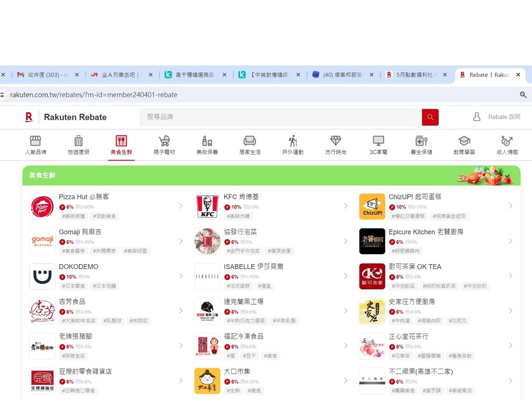The width and height of the screenshot is (532, 402).
Task: Open the 史家庄方便廚房 store link
Action: 412,302
